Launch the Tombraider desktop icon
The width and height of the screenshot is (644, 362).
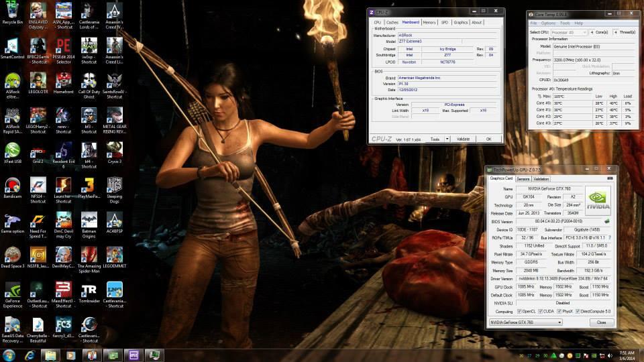(x=89, y=293)
